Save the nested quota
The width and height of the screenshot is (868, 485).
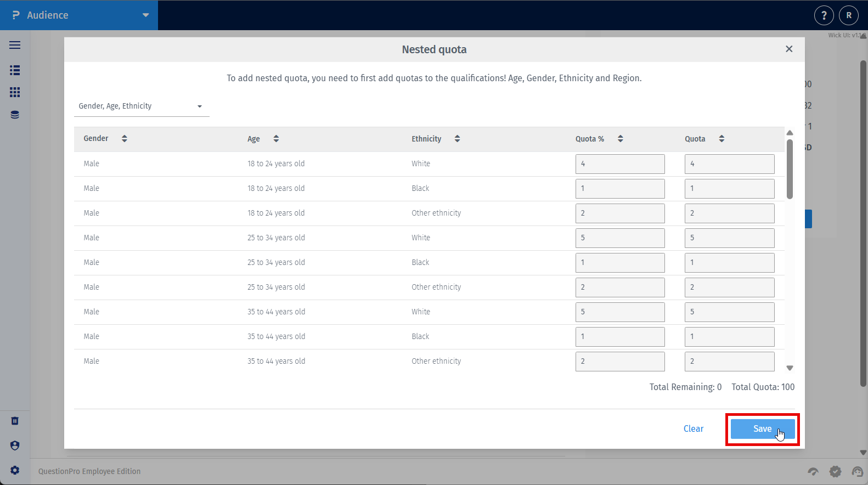point(763,429)
